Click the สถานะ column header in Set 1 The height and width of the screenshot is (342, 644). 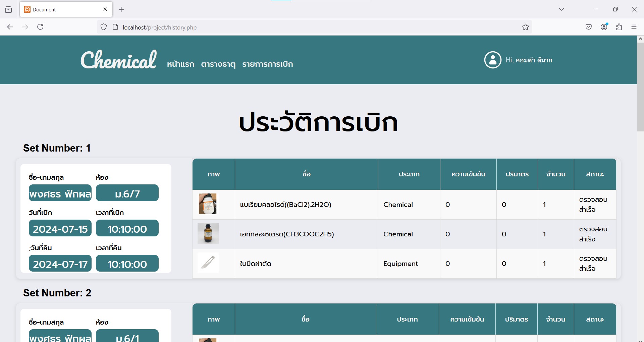click(595, 174)
